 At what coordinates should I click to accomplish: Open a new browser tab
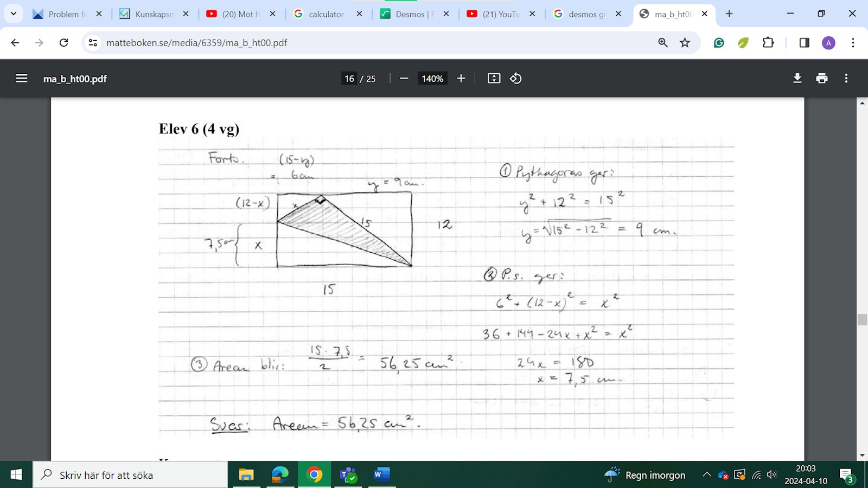(729, 14)
